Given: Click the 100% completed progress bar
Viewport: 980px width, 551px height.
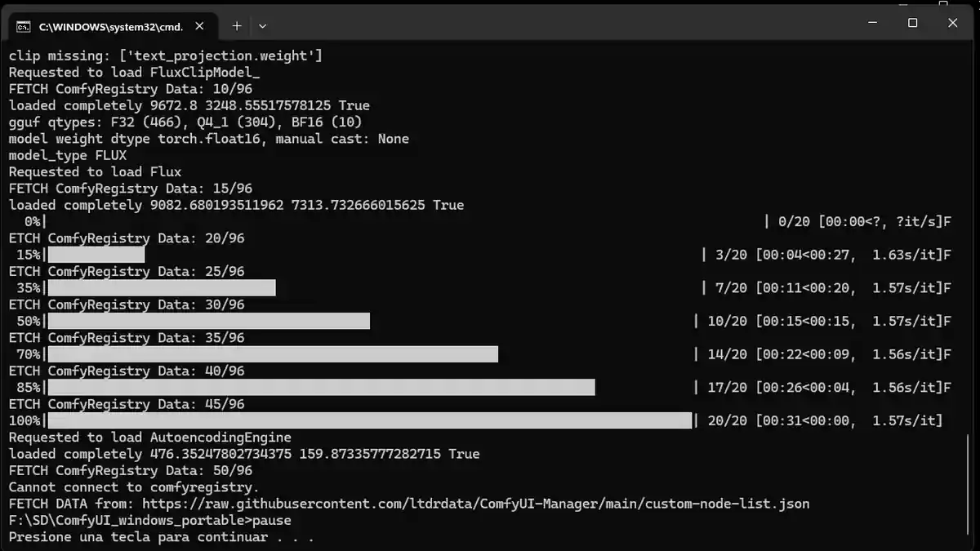Looking at the screenshot, I should coord(369,420).
